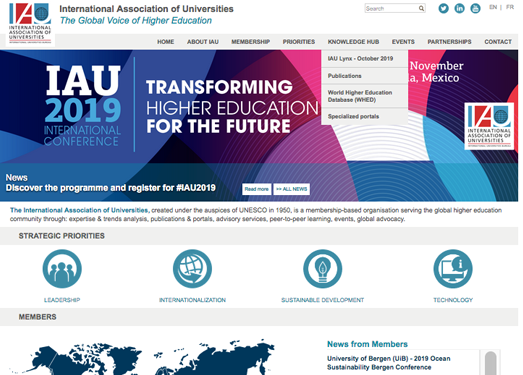Select World Higher Education Database (WHED)
This screenshot has width=523, height=375.
[364, 96]
